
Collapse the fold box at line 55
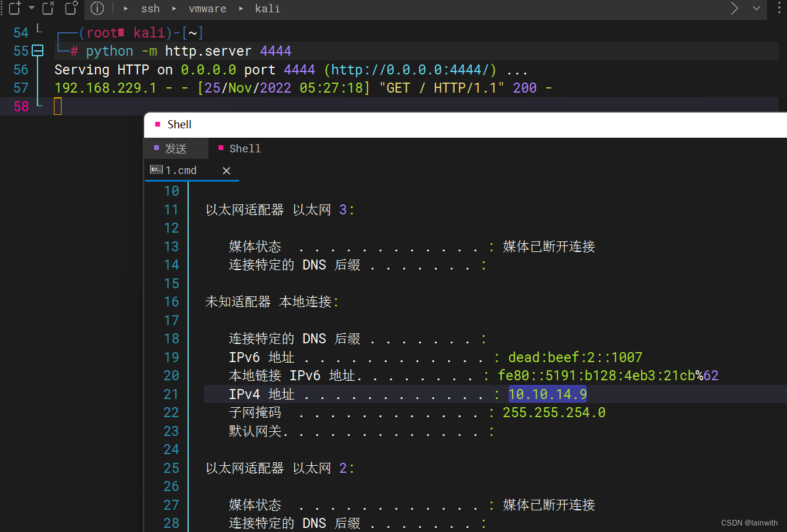[38, 51]
